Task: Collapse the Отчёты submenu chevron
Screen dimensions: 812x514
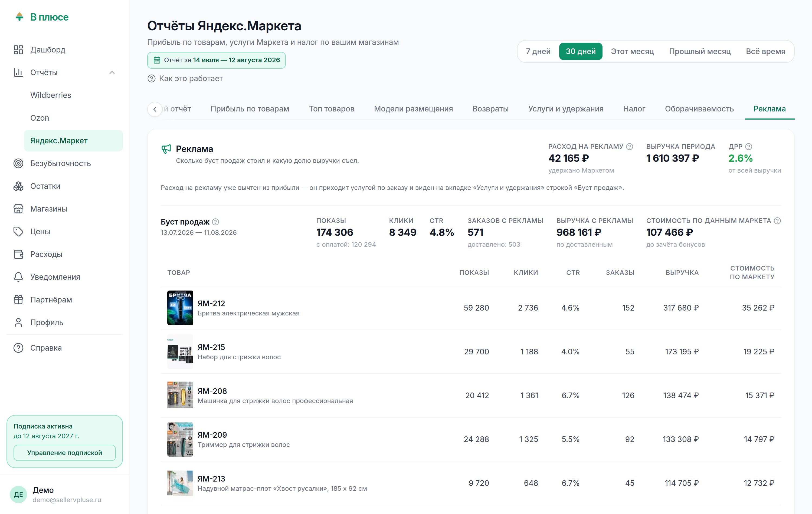Action: [x=112, y=73]
